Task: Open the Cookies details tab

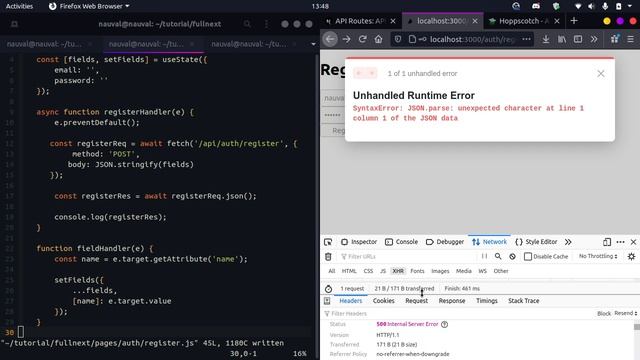Action: click(x=384, y=301)
